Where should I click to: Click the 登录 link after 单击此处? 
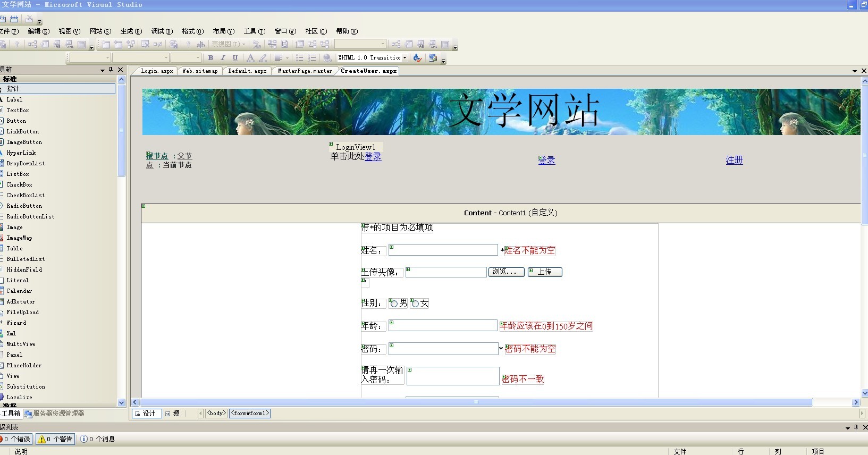click(373, 156)
